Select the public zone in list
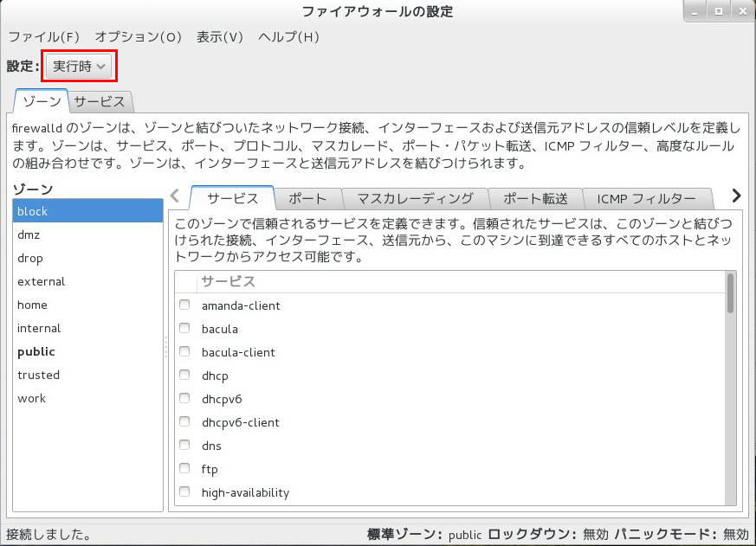This screenshot has width=756, height=546. 36,351
